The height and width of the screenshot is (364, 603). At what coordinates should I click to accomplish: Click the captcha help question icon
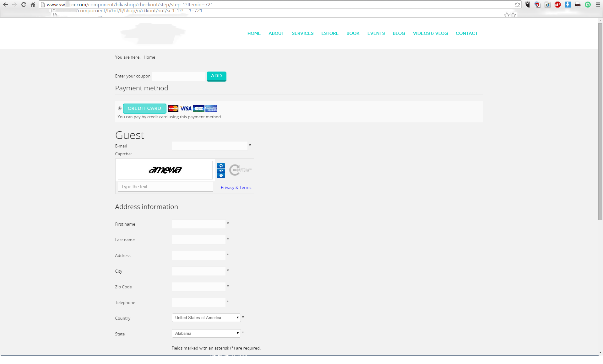pyautogui.click(x=221, y=176)
